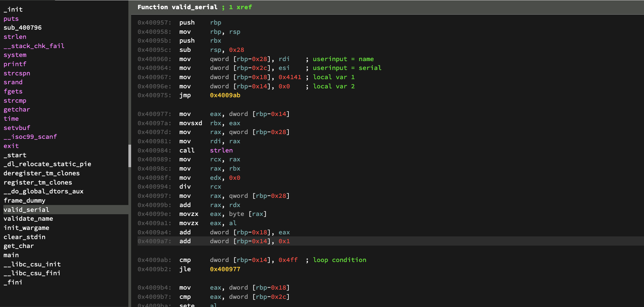Select get_char in the sidebar

(19, 246)
